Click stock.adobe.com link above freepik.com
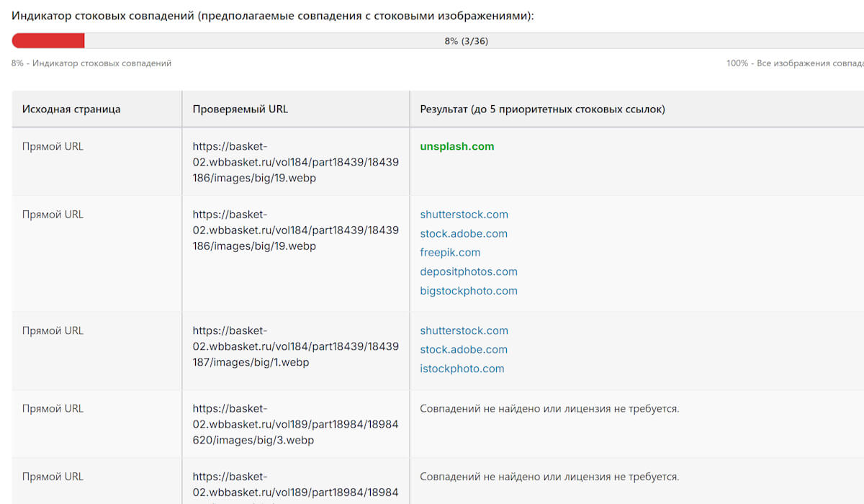 [464, 233]
